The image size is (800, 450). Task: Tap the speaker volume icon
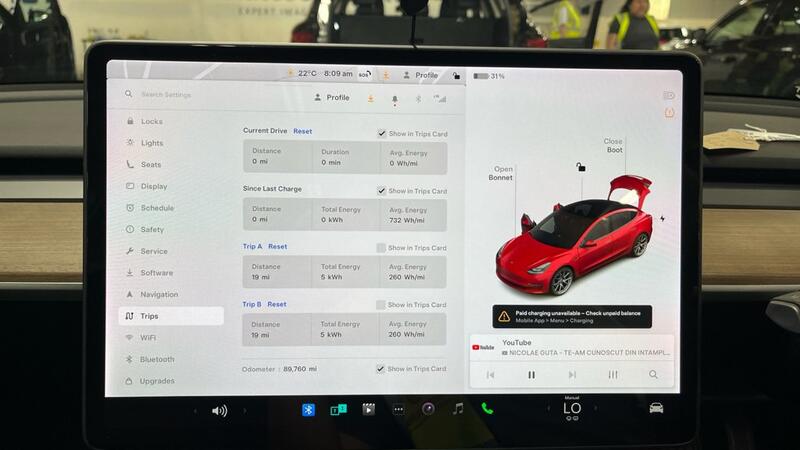click(219, 411)
